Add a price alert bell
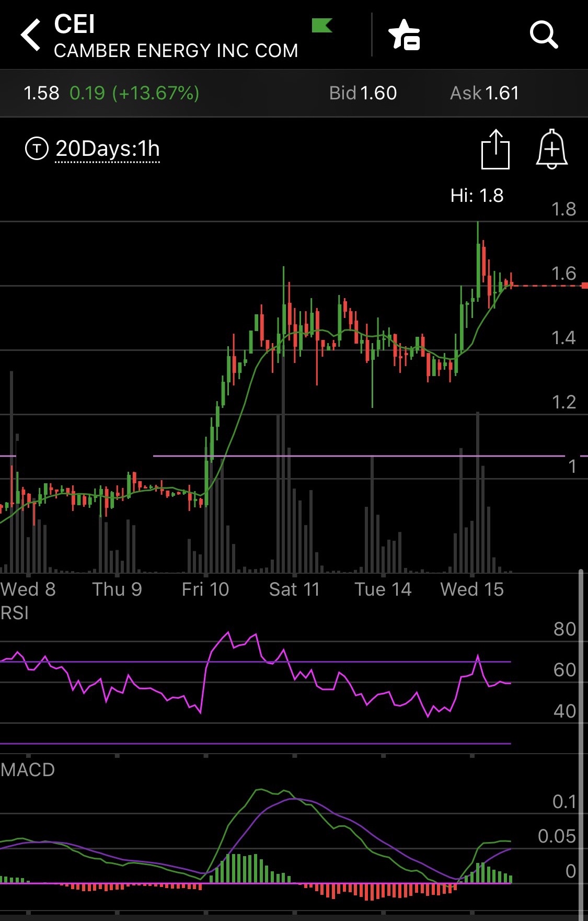The height and width of the screenshot is (921, 588). click(552, 149)
